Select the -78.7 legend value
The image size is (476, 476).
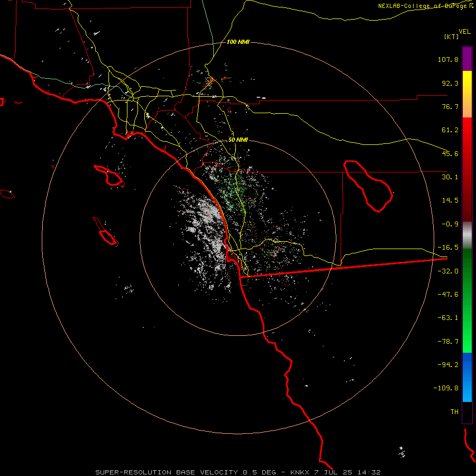pyautogui.click(x=448, y=342)
